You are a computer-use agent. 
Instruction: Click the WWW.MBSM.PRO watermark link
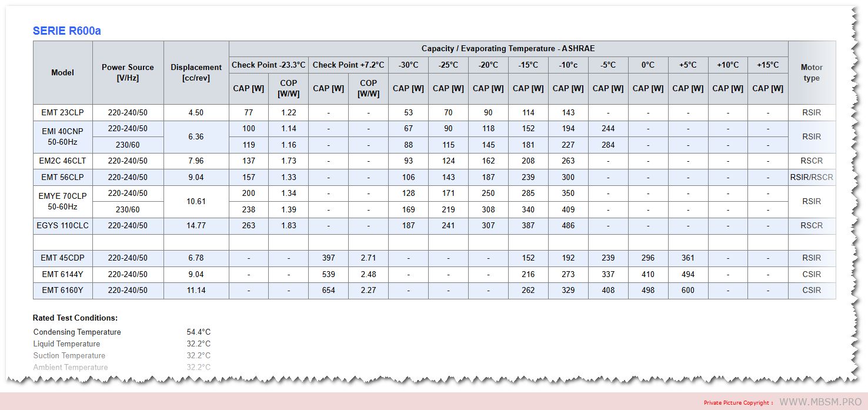(820, 402)
